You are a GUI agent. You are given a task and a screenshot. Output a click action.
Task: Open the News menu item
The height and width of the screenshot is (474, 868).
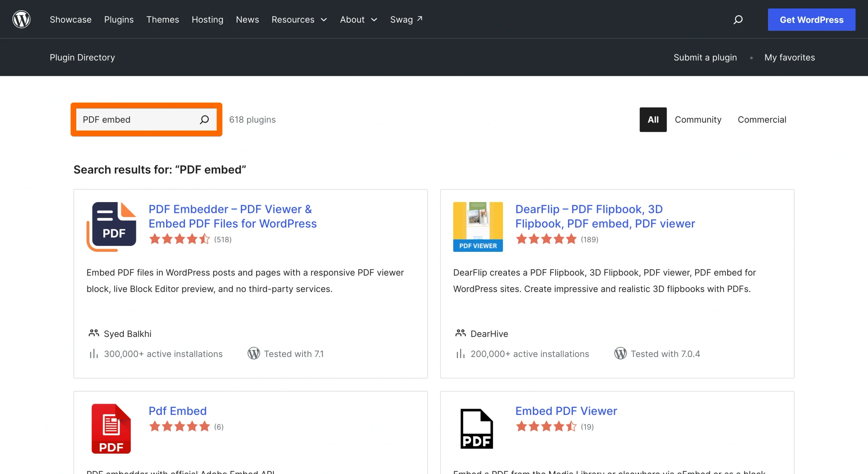click(247, 20)
